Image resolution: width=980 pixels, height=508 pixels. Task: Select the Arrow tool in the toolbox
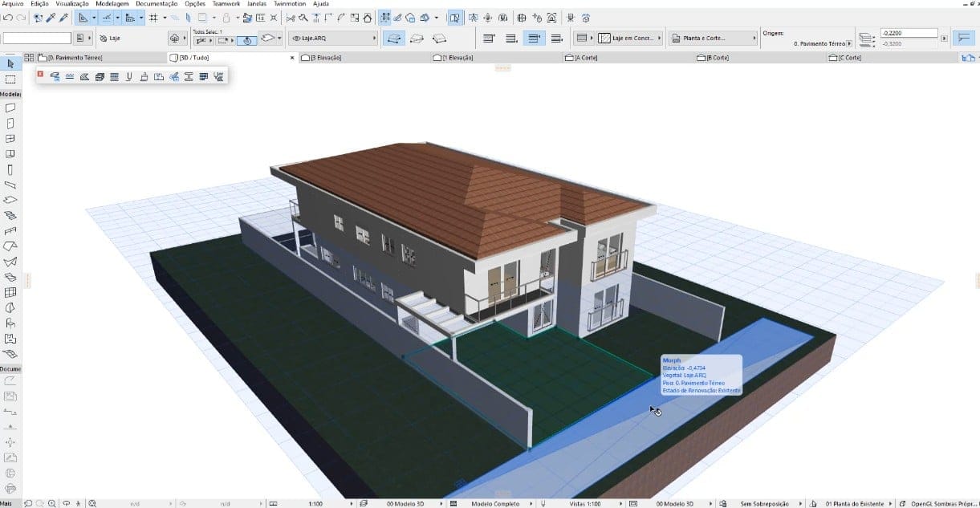click(10, 63)
